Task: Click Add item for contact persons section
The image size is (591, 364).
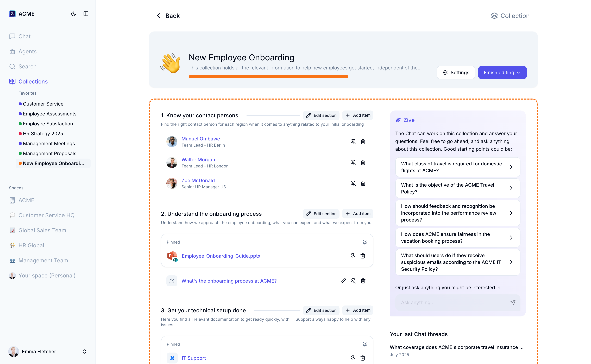Action: pyautogui.click(x=358, y=115)
